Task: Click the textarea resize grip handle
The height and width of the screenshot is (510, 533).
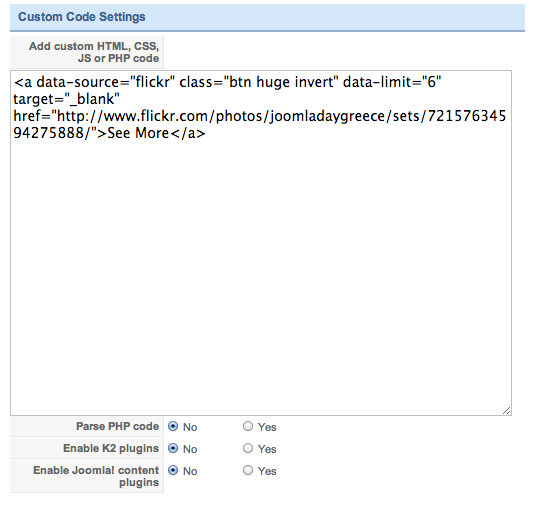Action: tap(506, 411)
